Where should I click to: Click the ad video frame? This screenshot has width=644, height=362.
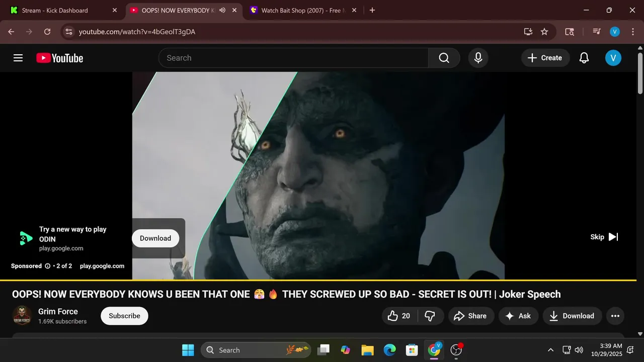(318, 175)
